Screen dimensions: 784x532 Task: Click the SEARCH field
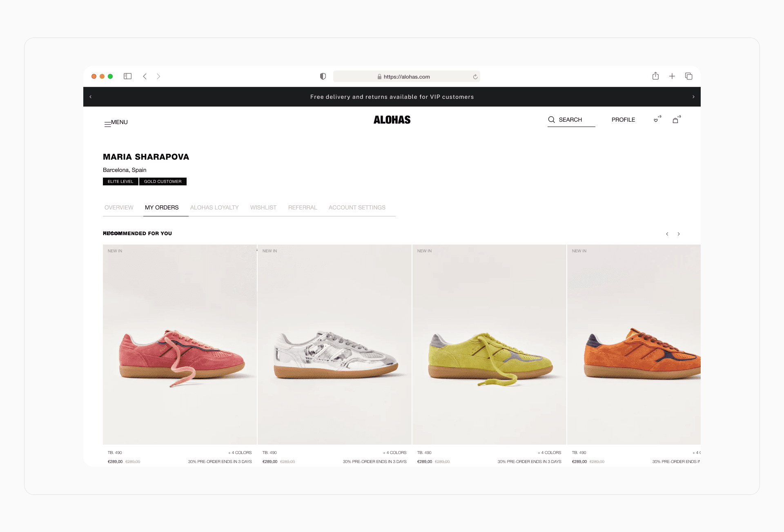571,120
